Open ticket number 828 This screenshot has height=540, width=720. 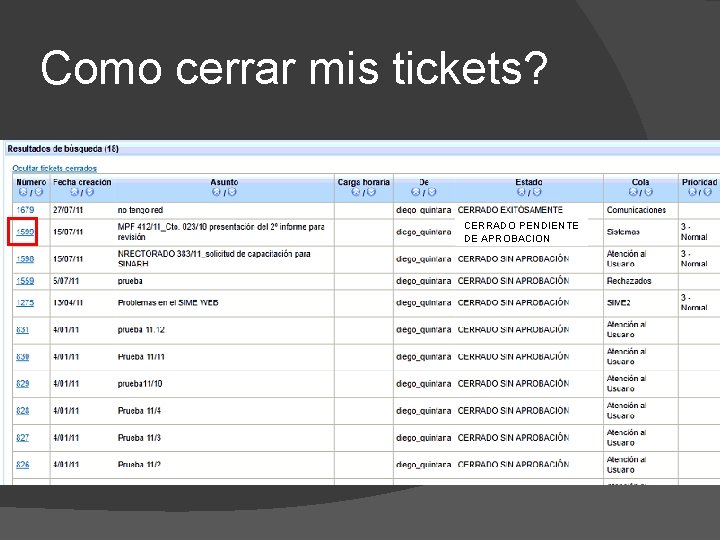click(22, 411)
